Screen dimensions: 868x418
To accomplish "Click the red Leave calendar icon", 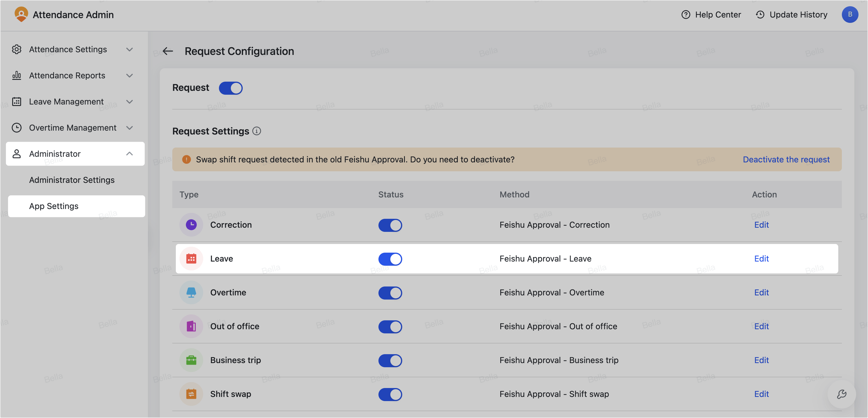I will (x=191, y=259).
